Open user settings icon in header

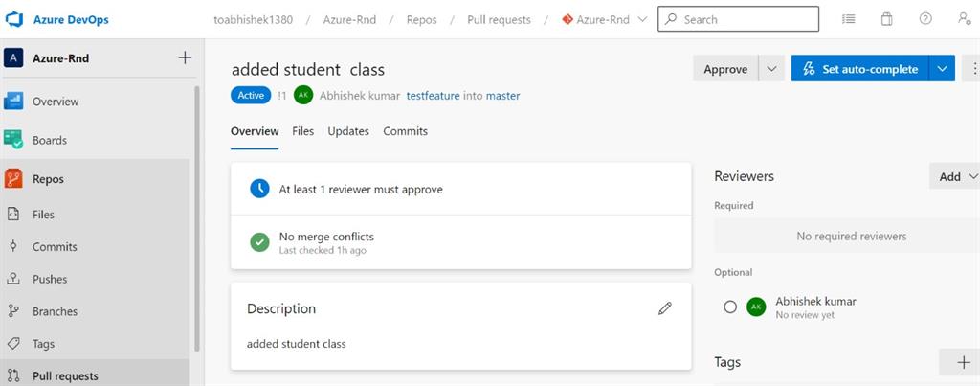(965, 19)
